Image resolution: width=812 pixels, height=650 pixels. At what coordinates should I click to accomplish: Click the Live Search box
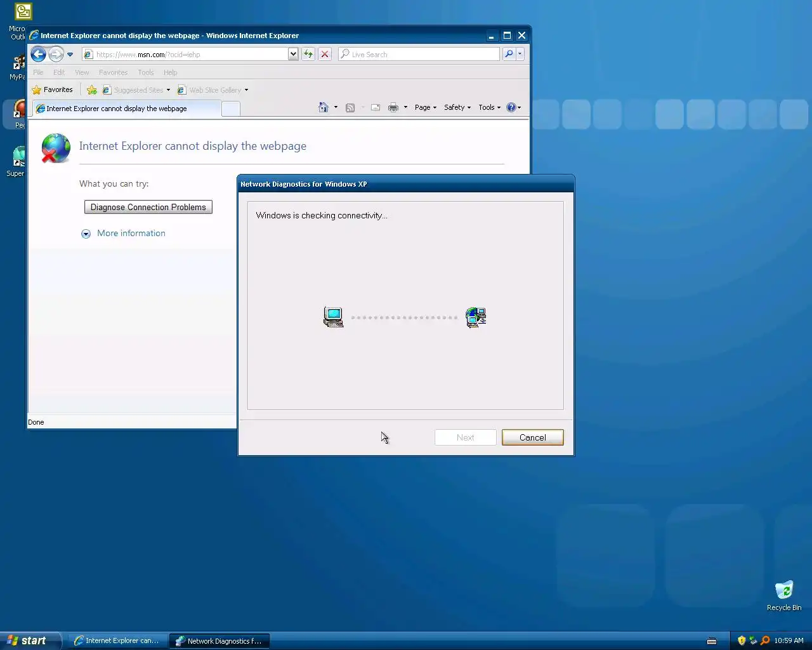419,55
